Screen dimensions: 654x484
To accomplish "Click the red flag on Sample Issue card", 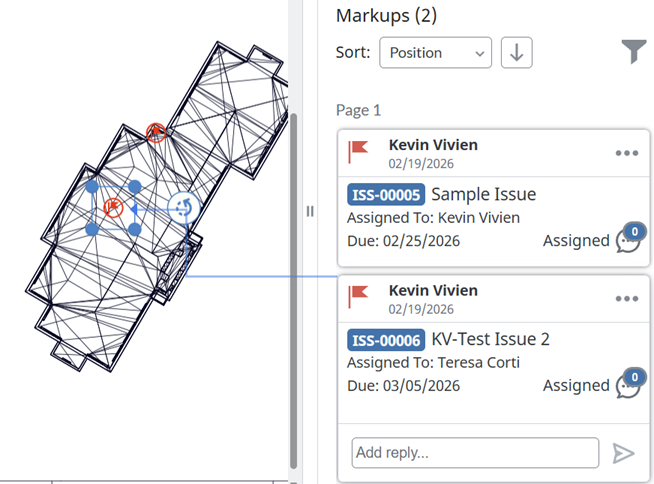I will tap(358, 152).
